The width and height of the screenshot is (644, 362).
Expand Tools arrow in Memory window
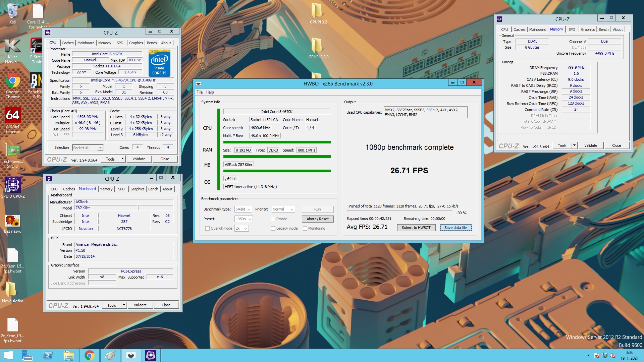tap(574, 145)
